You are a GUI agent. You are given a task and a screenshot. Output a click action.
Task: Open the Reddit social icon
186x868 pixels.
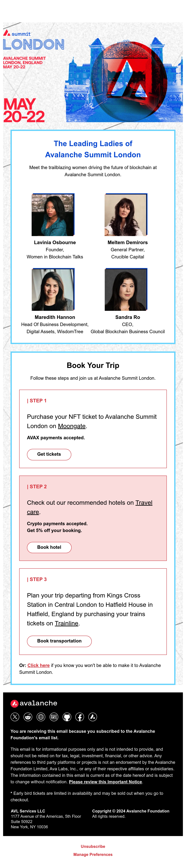point(28,717)
